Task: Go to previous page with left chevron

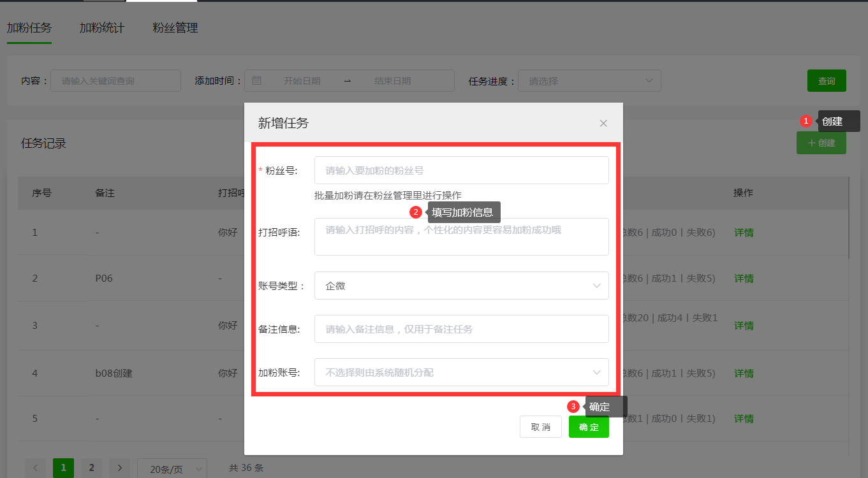Action: click(x=35, y=468)
